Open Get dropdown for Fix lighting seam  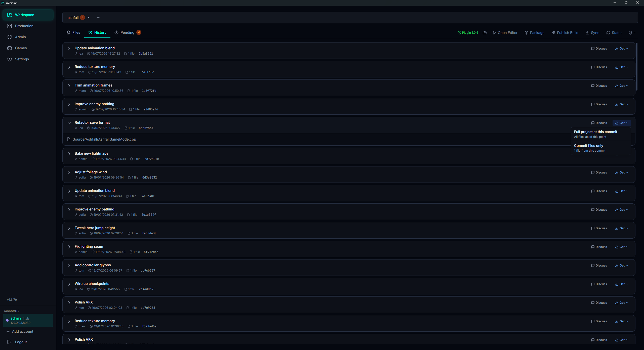tap(622, 247)
